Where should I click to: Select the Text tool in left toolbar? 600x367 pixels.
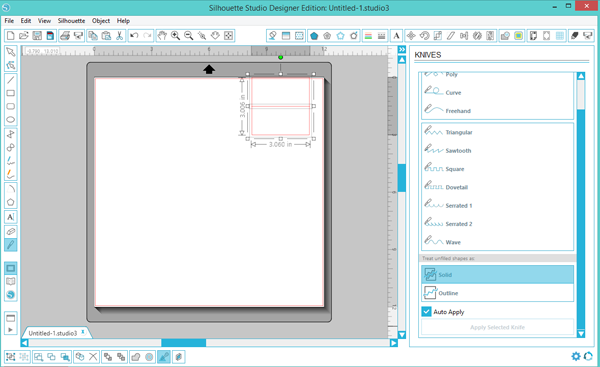pos(11,217)
